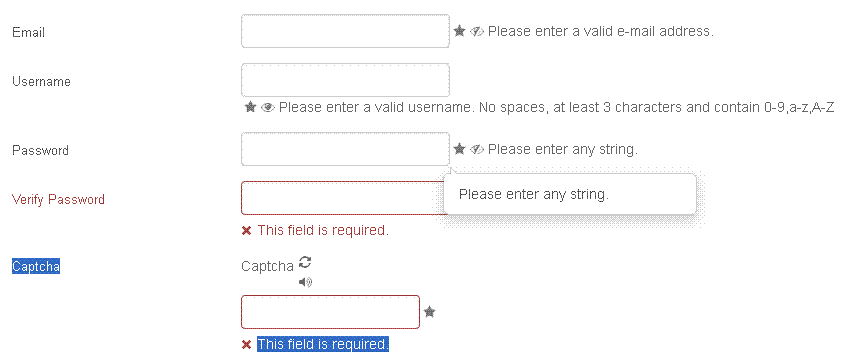Click the red Verify Password label

58,199
